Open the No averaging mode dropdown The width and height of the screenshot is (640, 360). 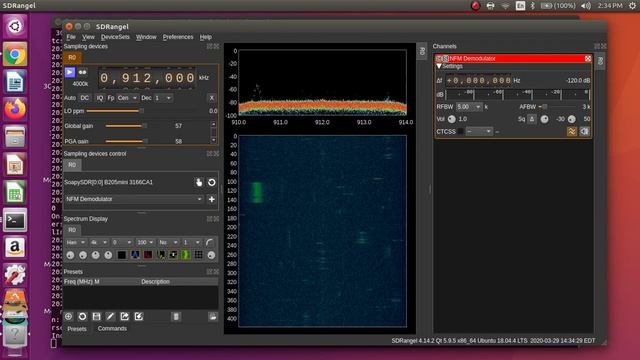168,242
